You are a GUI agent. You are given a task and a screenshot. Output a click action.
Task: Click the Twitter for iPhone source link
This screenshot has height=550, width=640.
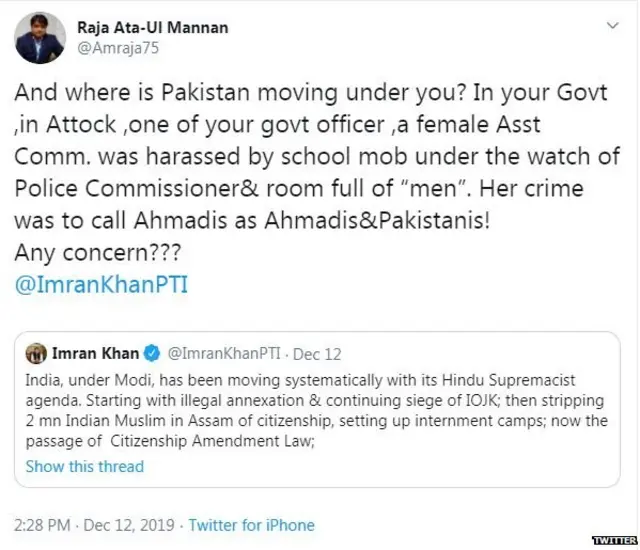[250, 524]
